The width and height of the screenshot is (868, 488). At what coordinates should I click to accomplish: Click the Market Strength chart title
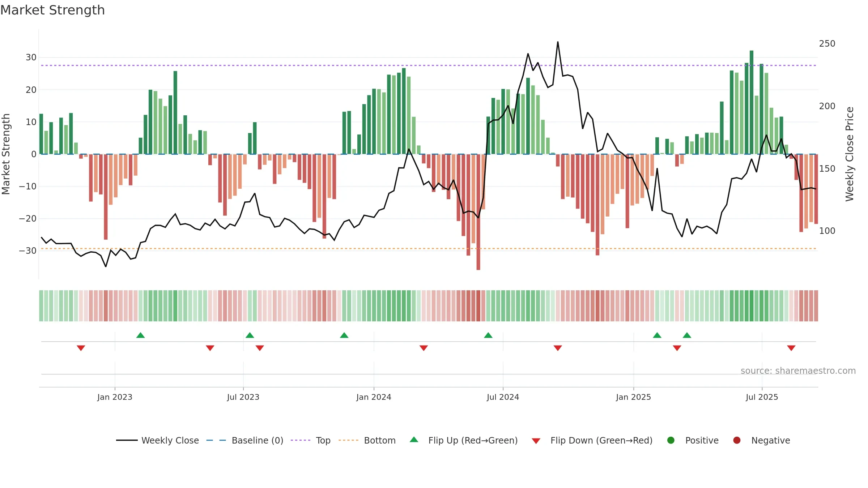coord(52,10)
